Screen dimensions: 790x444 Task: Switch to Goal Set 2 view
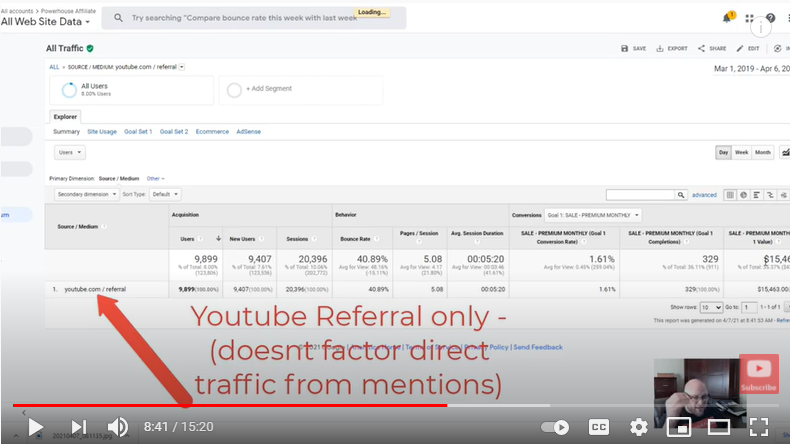pyautogui.click(x=174, y=132)
